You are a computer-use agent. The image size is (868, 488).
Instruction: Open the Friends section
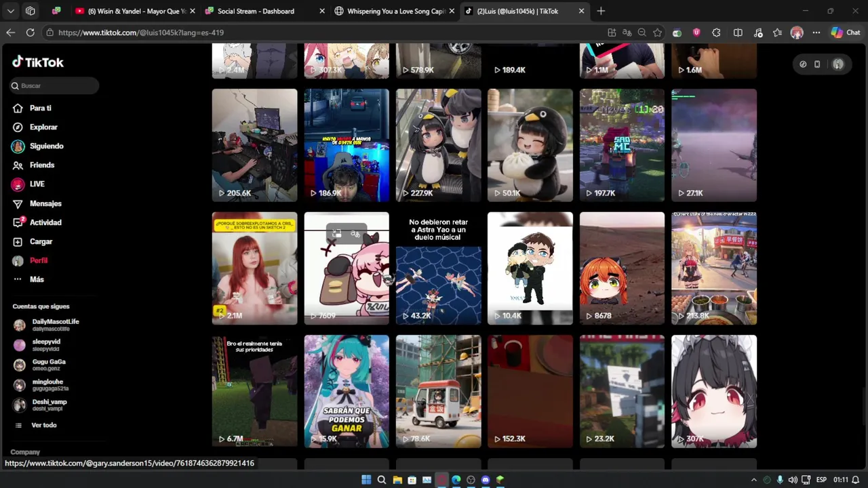point(41,165)
